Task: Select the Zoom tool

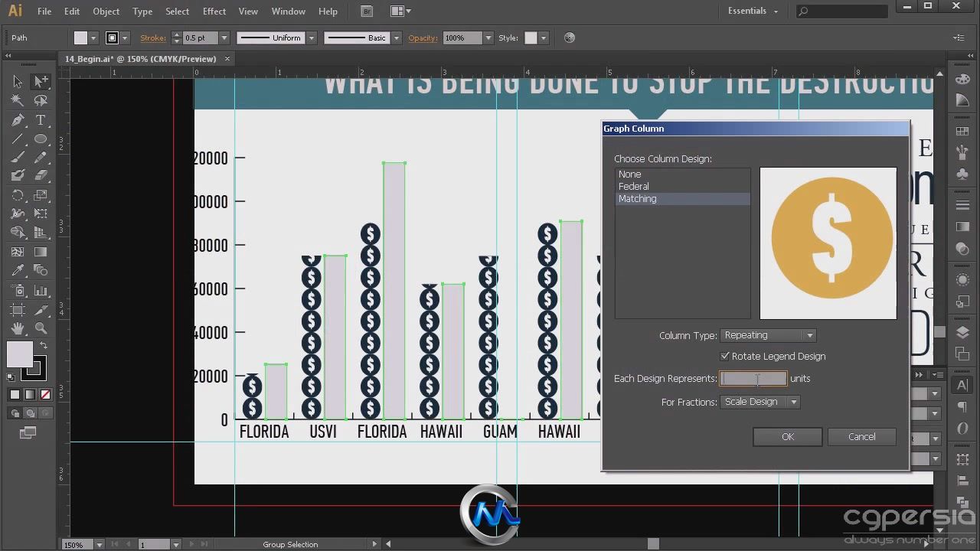Action: click(41, 328)
